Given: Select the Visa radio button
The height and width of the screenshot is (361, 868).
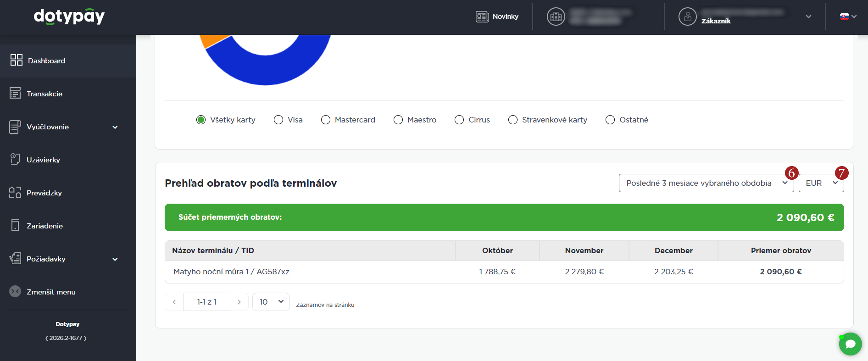Looking at the screenshot, I should [x=278, y=120].
